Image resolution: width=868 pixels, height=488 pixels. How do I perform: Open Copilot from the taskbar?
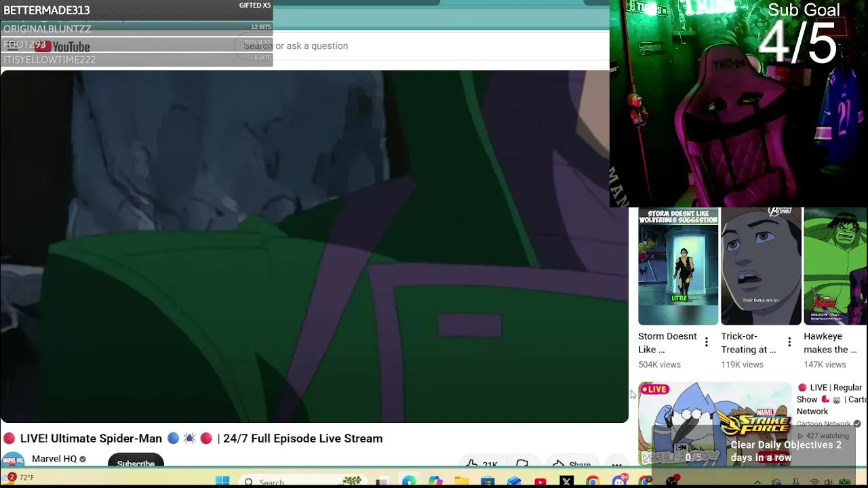[x=435, y=481]
